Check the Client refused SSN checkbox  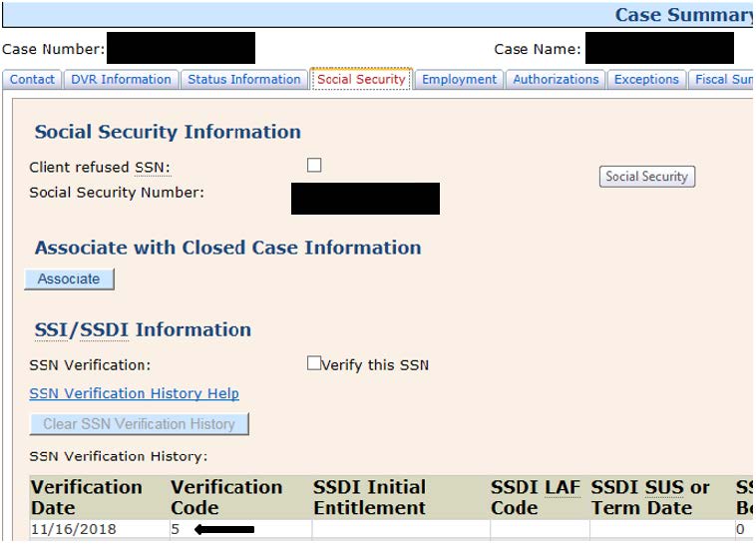click(x=314, y=166)
